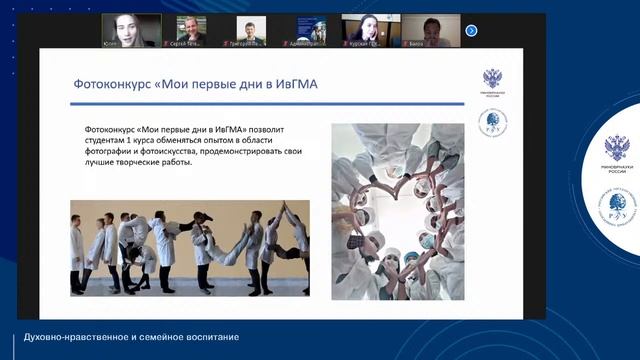Screen dimensions: 640x360
Task: Click the muted microphone icon on Григорий's tile
Action: [x=226, y=44]
